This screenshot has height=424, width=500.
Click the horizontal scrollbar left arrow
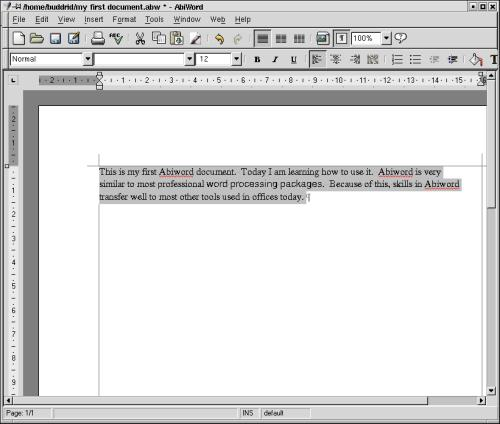[x=8, y=400]
